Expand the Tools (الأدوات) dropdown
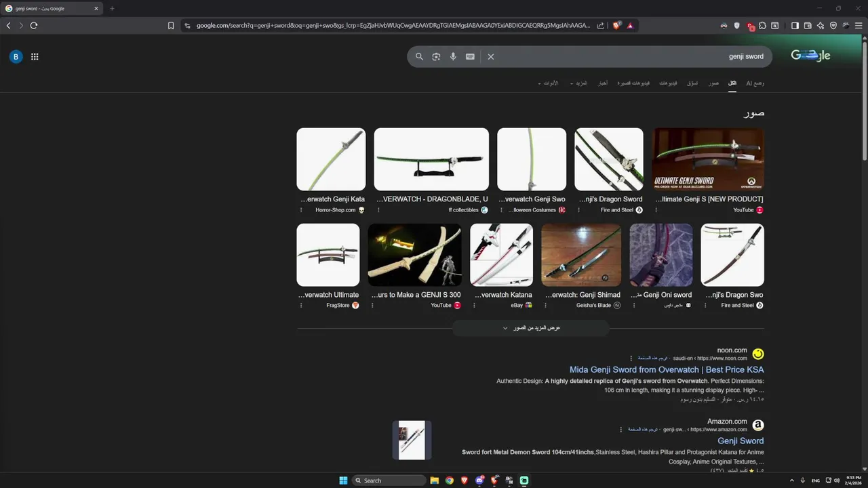 pyautogui.click(x=548, y=83)
